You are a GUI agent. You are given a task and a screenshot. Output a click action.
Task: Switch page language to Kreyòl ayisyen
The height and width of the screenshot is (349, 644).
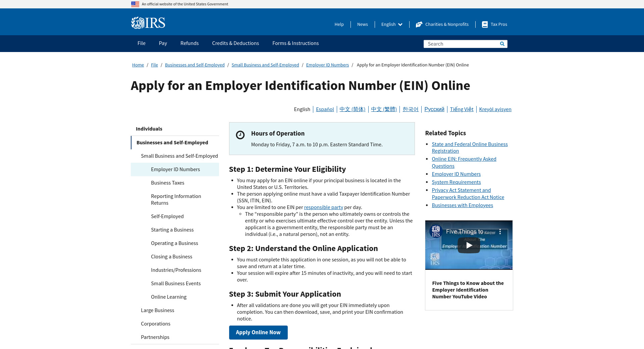pyautogui.click(x=495, y=109)
